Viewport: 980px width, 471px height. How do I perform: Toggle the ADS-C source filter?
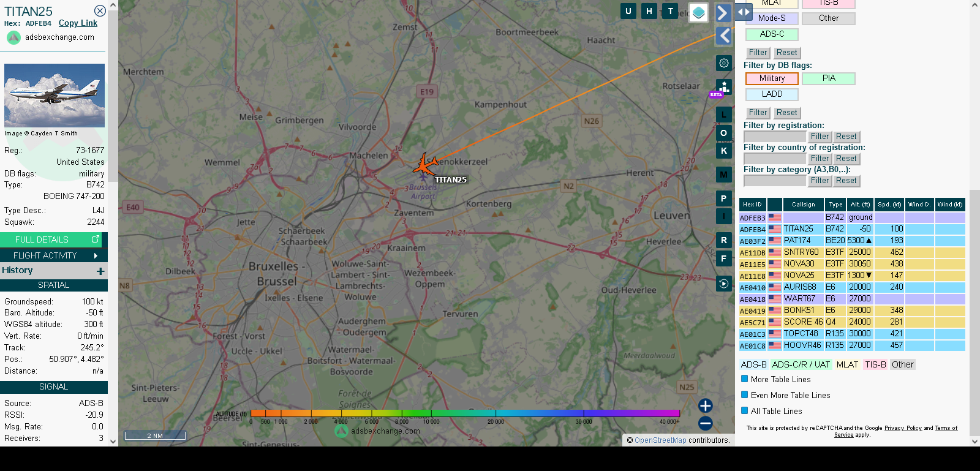[x=772, y=34]
